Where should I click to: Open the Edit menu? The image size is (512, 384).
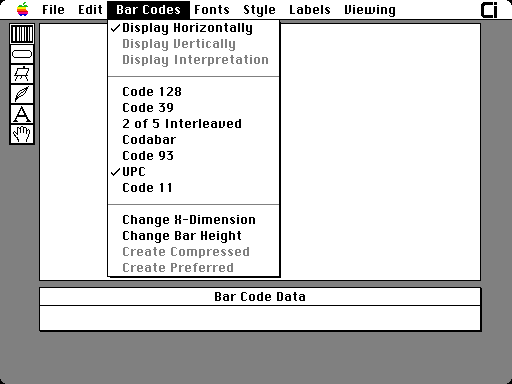(90, 10)
